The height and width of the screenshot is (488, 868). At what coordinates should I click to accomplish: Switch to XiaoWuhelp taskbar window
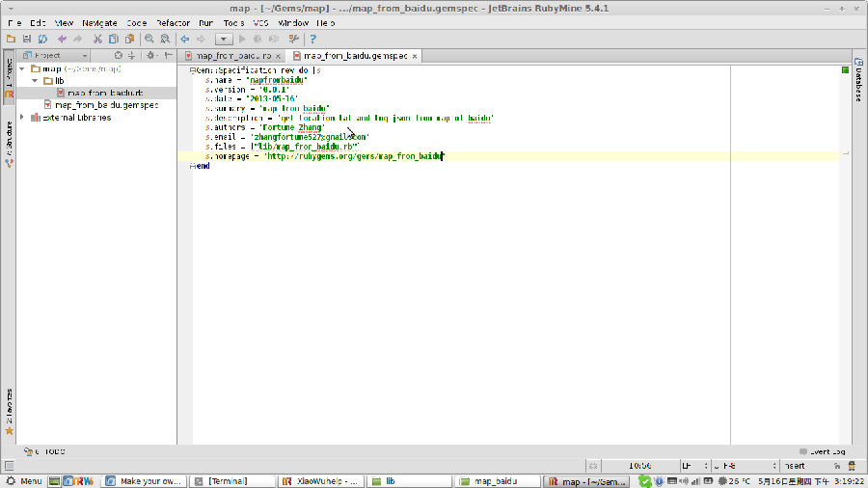[321, 481]
